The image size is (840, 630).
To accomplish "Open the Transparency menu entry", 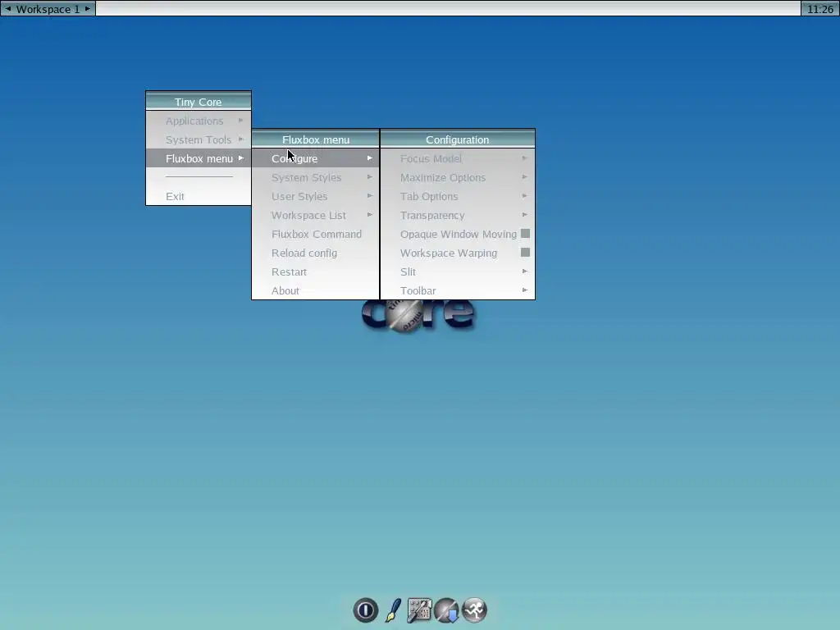I will (458, 215).
